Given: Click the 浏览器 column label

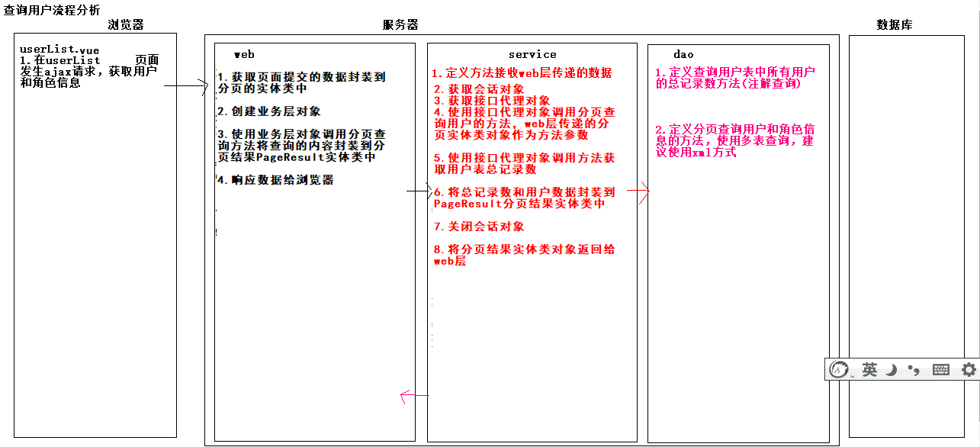Looking at the screenshot, I should tap(126, 24).
